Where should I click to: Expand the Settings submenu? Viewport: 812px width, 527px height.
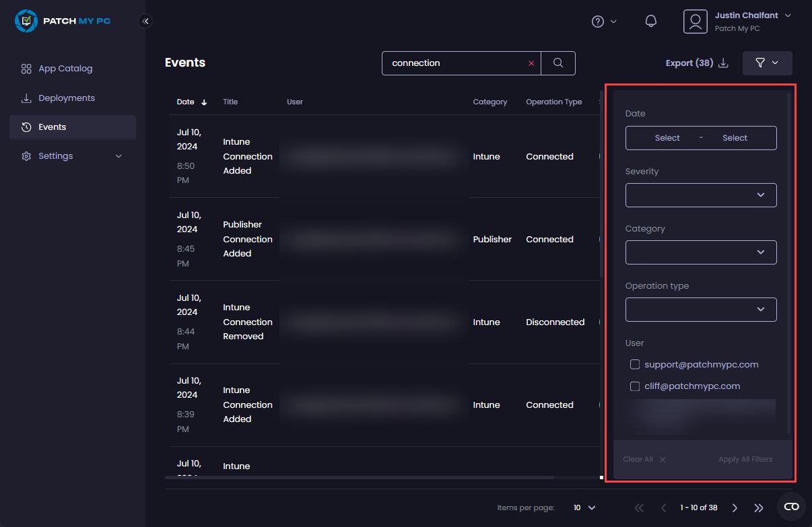pos(119,155)
